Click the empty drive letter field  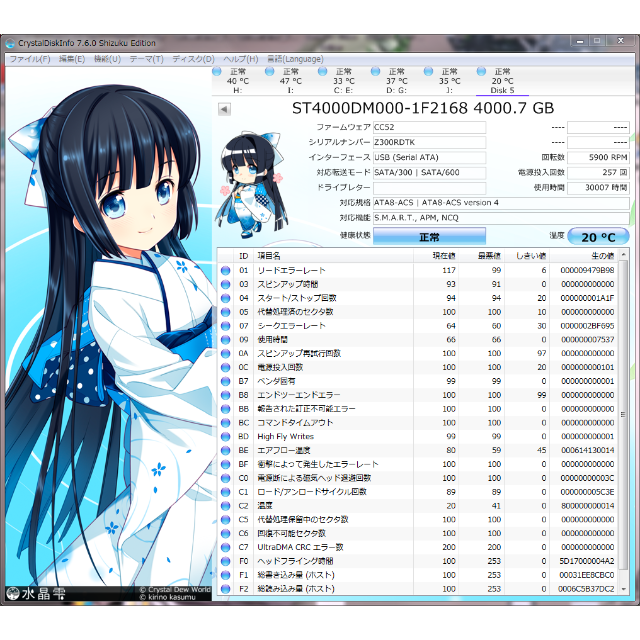429,188
